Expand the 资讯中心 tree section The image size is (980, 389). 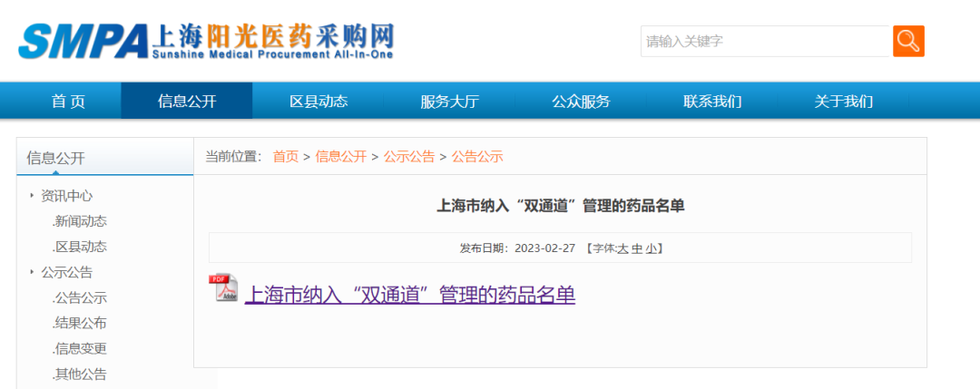pos(66,196)
